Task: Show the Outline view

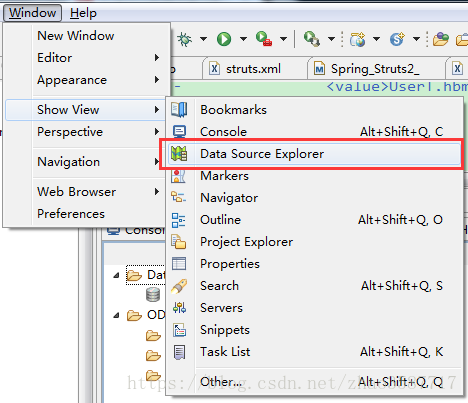Action: coord(314,220)
